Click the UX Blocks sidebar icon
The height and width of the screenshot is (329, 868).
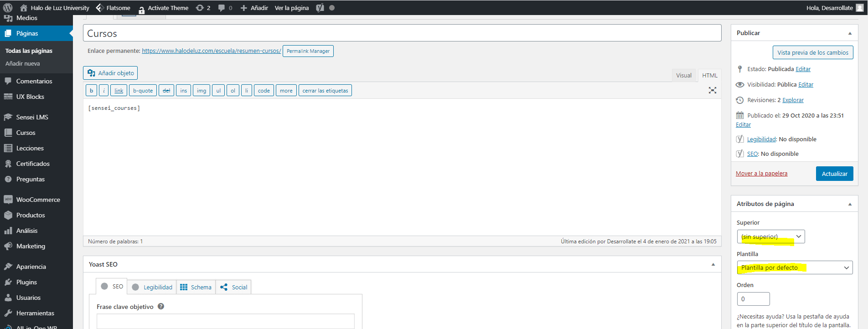click(x=8, y=97)
